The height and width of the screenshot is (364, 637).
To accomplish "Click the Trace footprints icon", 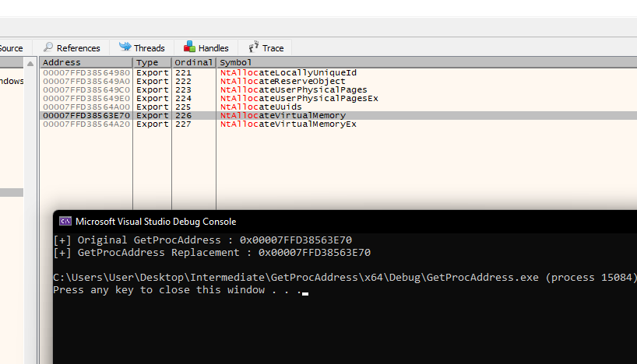I will [x=254, y=47].
